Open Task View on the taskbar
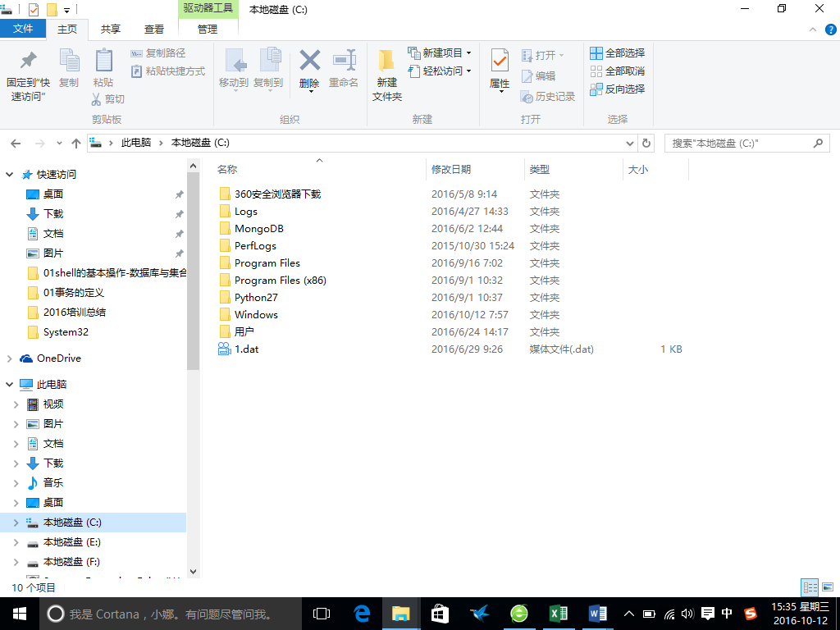The height and width of the screenshot is (630, 840). pos(322,614)
